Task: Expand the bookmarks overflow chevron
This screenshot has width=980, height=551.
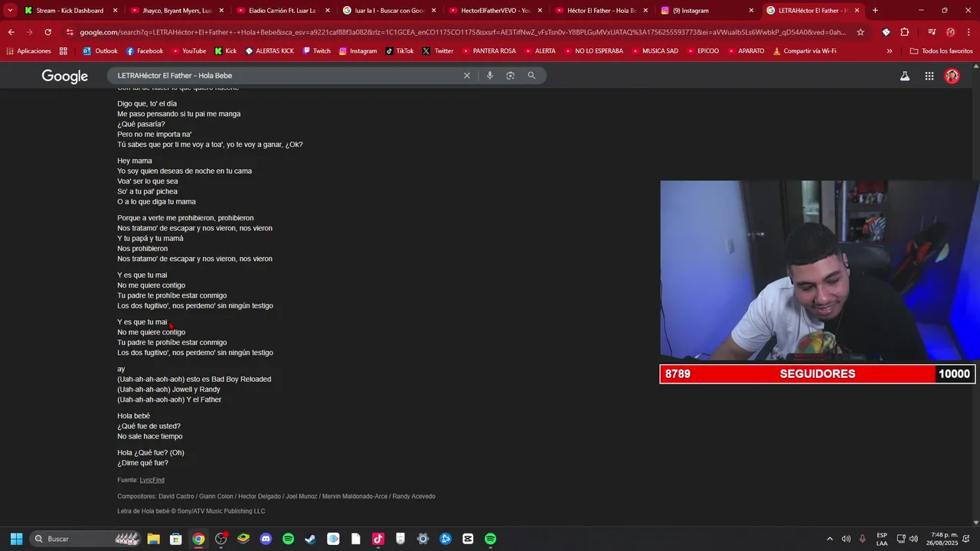Action: tap(890, 51)
